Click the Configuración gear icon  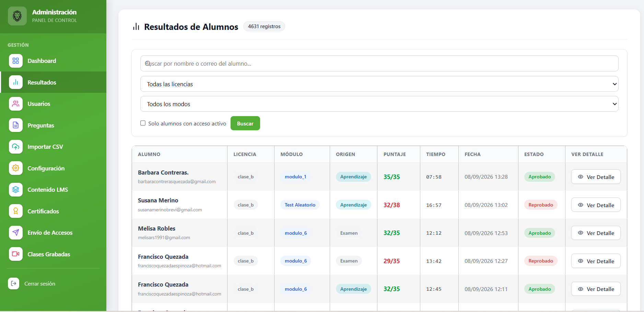click(16, 168)
